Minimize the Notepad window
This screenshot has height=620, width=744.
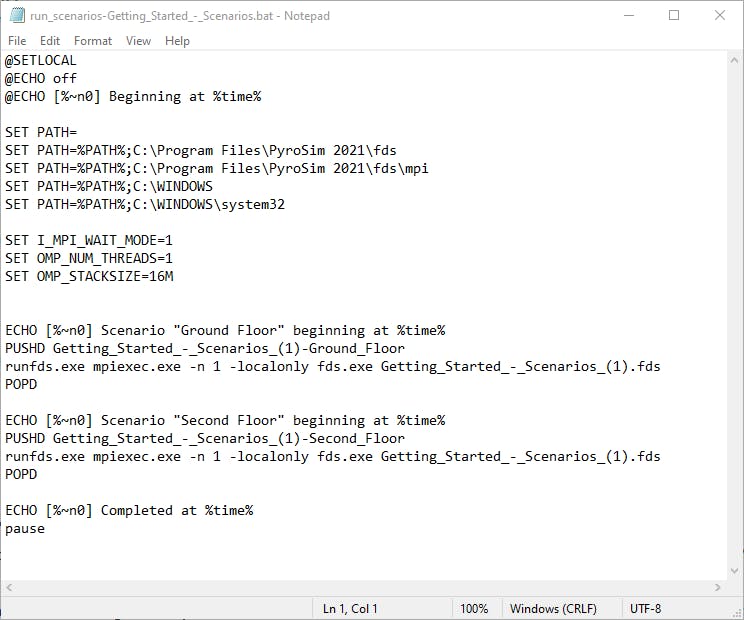pyautogui.click(x=628, y=15)
